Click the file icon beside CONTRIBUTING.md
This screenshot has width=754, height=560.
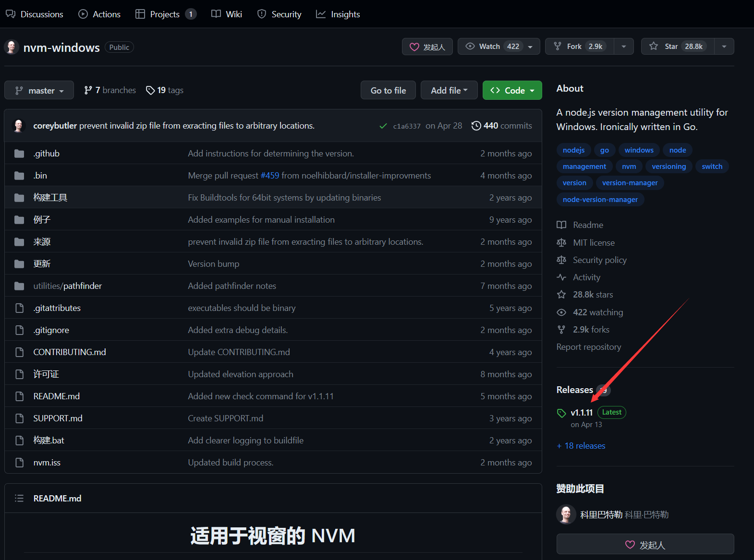19,352
